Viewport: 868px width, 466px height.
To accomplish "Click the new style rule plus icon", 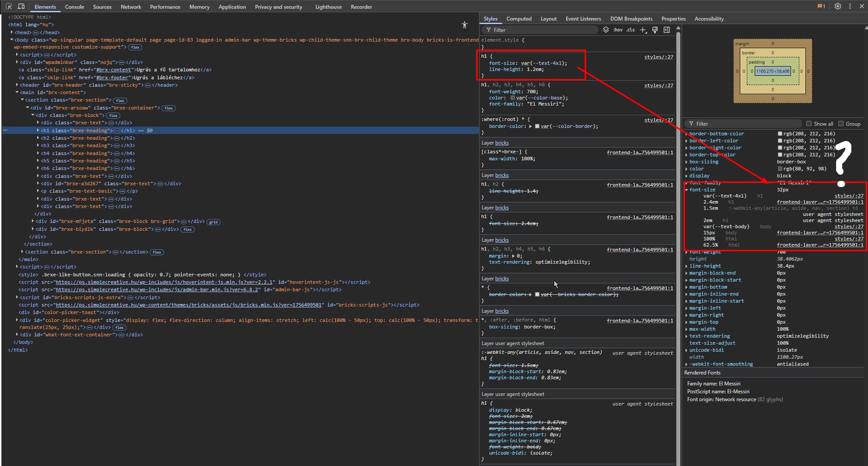I will click(x=643, y=30).
